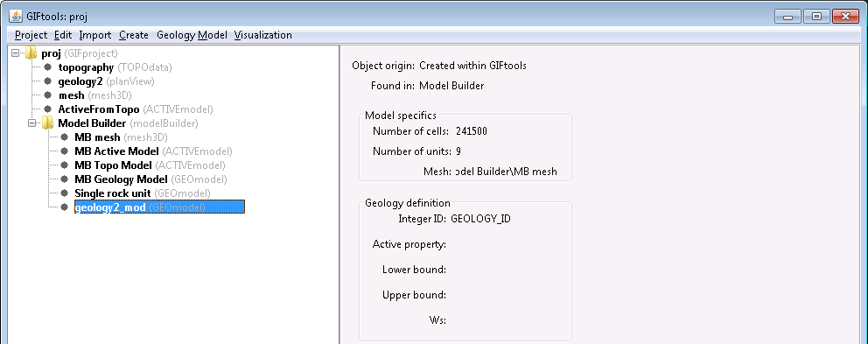Screen dimensions: 868x344
Task: Select the MB Active Model item
Action: 153,151
